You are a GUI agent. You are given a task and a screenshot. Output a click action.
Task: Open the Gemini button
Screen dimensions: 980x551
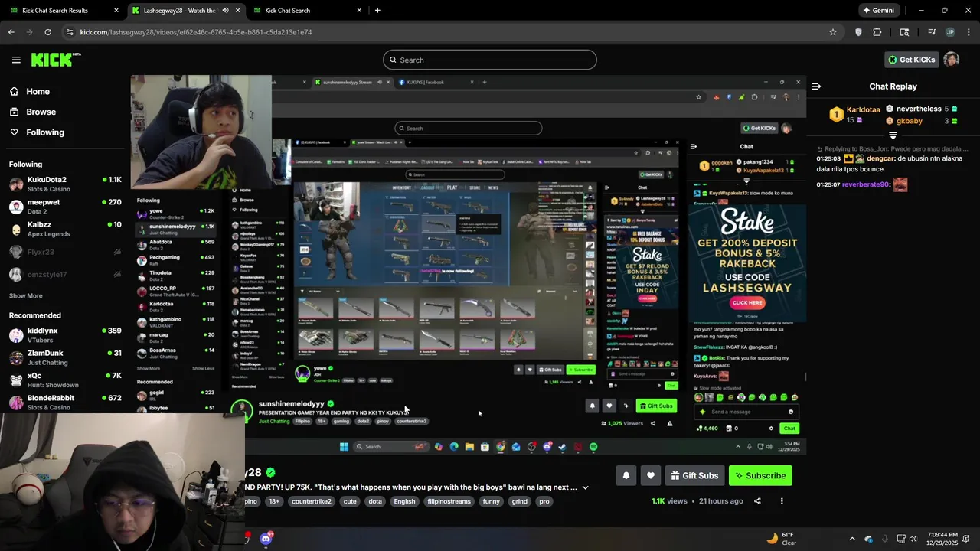click(878, 11)
